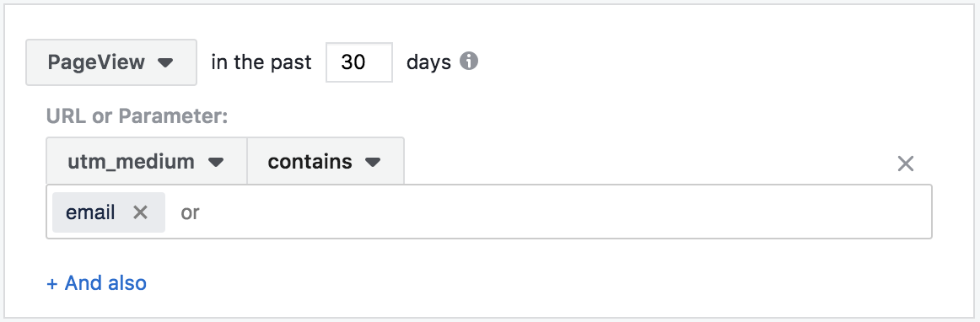
Task: Open the utm_medium parameter dropdown
Action: point(146,161)
